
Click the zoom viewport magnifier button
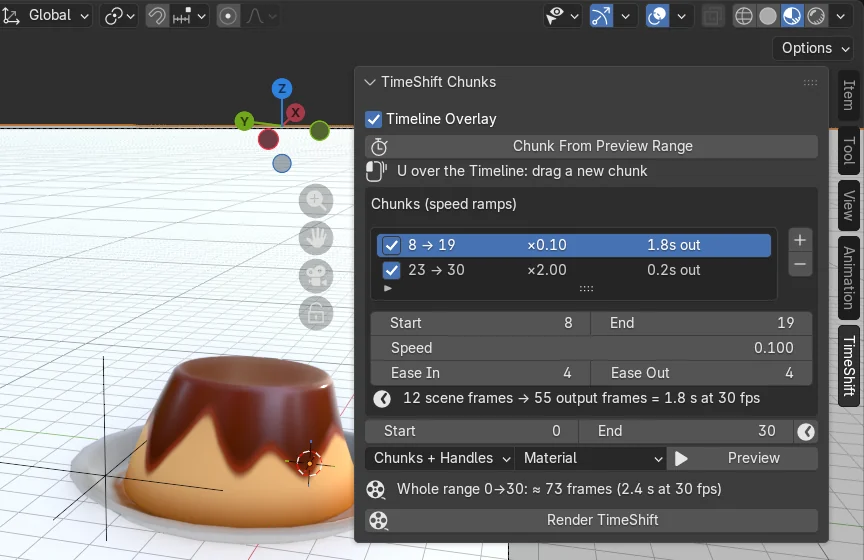(316, 200)
